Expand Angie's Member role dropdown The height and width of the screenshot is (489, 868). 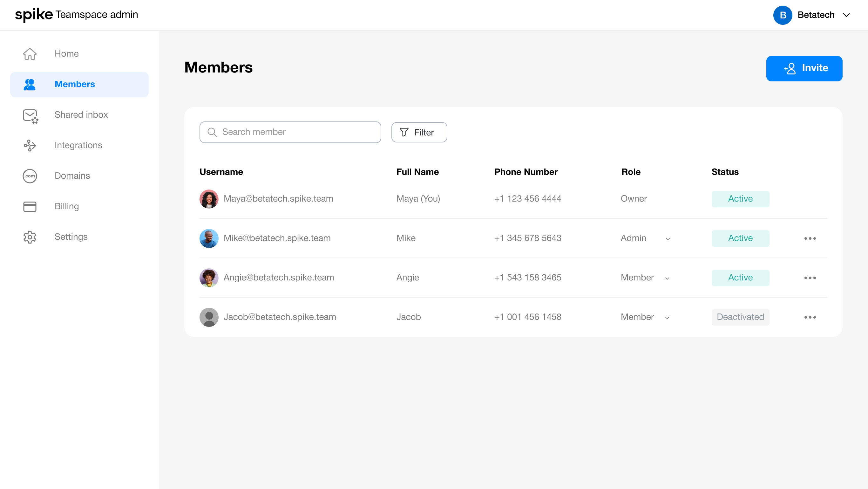[x=667, y=278]
